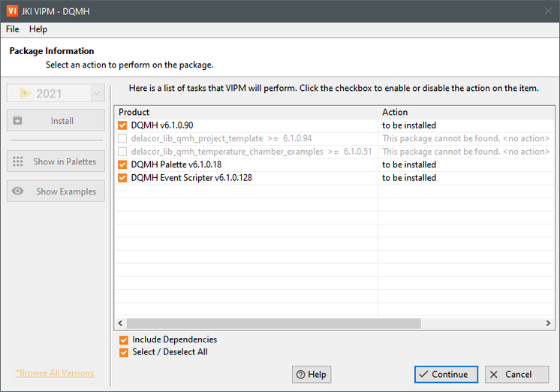Click the Show in Palettes button
Viewport: 560px width, 392px height.
tap(56, 161)
